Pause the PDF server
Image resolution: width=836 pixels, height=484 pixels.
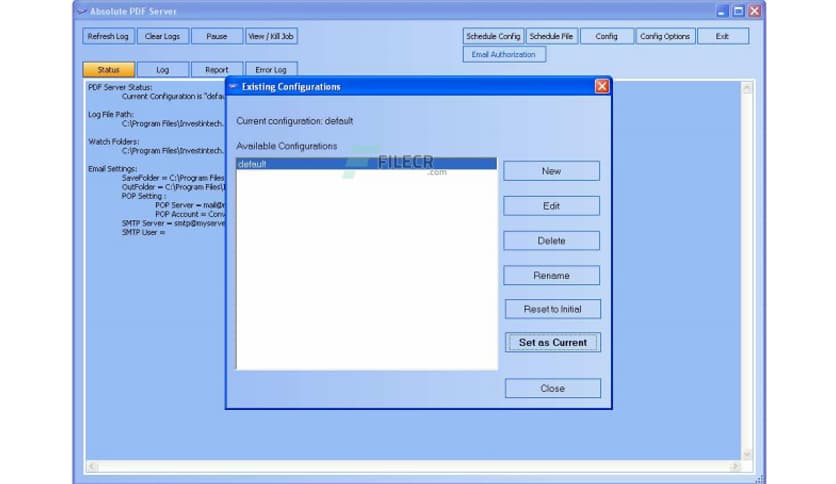pyautogui.click(x=216, y=36)
